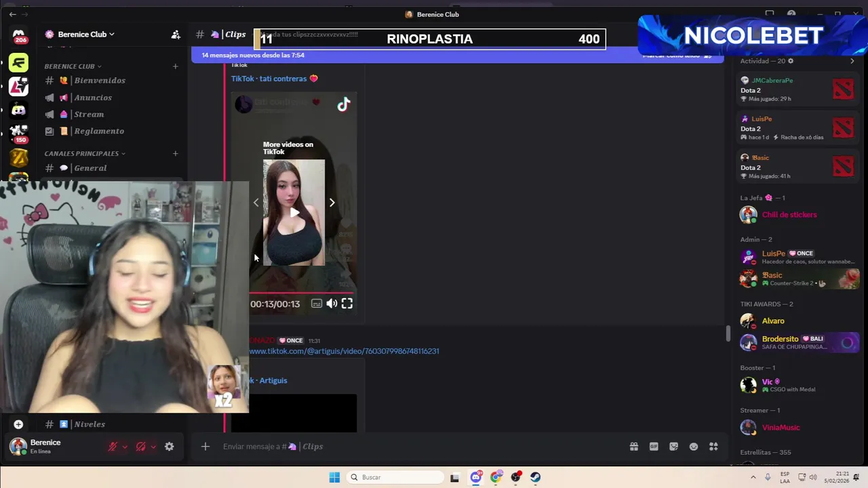Undeafen headphones in user panel
This screenshot has width=868, height=488.
[x=140, y=447]
